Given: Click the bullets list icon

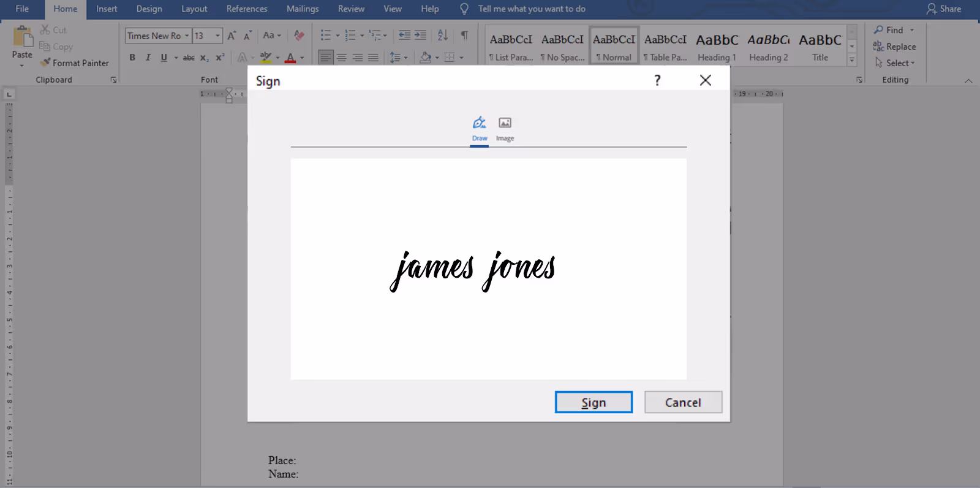Looking at the screenshot, I should coord(326,35).
